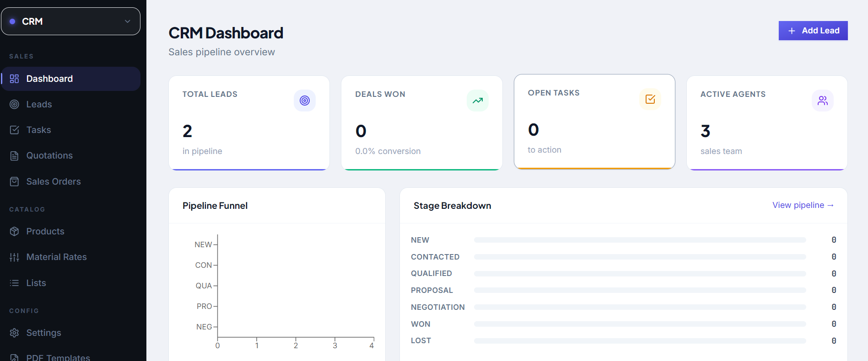Click the Open Tasks checkbox icon
The image size is (868, 361).
pyautogui.click(x=650, y=99)
